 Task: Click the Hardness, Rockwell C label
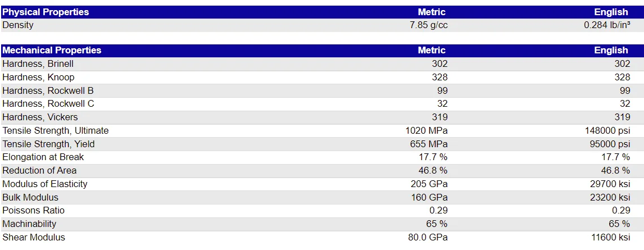click(48, 103)
